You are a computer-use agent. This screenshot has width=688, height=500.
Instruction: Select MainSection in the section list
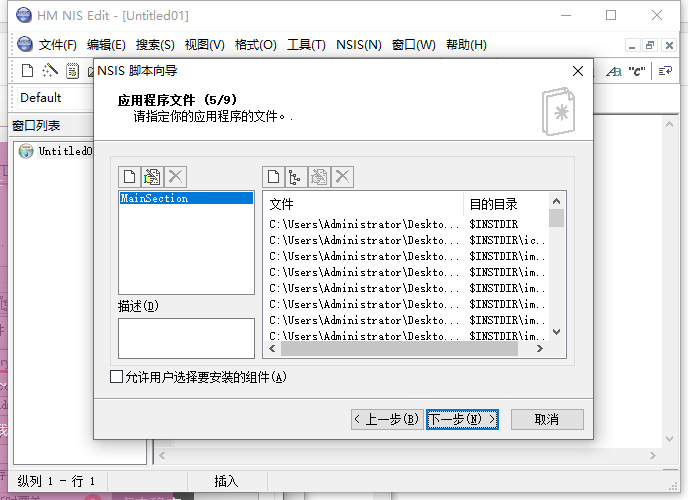pyautogui.click(x=186, y=198)
